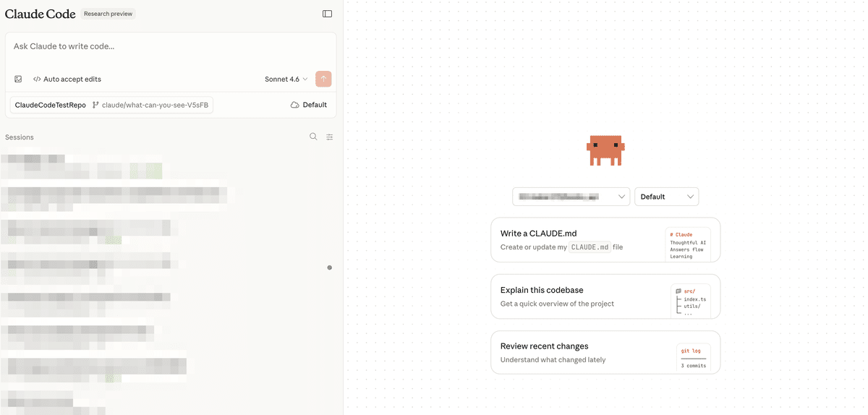
Task: Collapse the sidebar panel icon
Action: coord(327,14)
